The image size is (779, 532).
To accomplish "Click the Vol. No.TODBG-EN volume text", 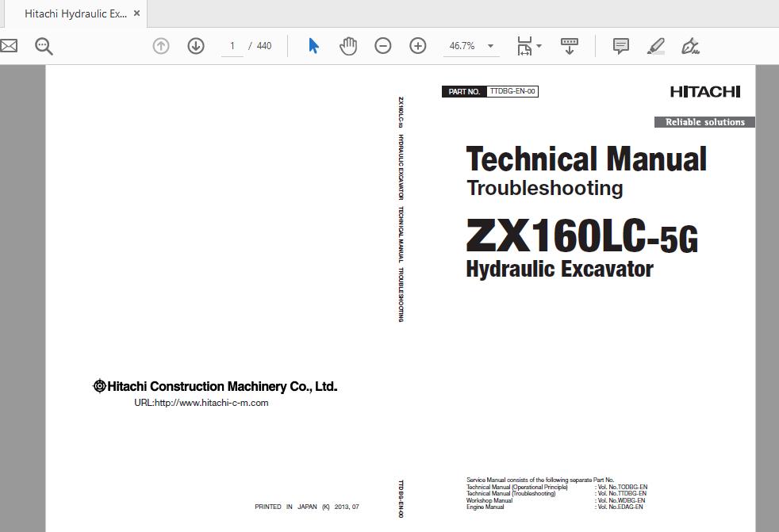I will coord(622,487).
